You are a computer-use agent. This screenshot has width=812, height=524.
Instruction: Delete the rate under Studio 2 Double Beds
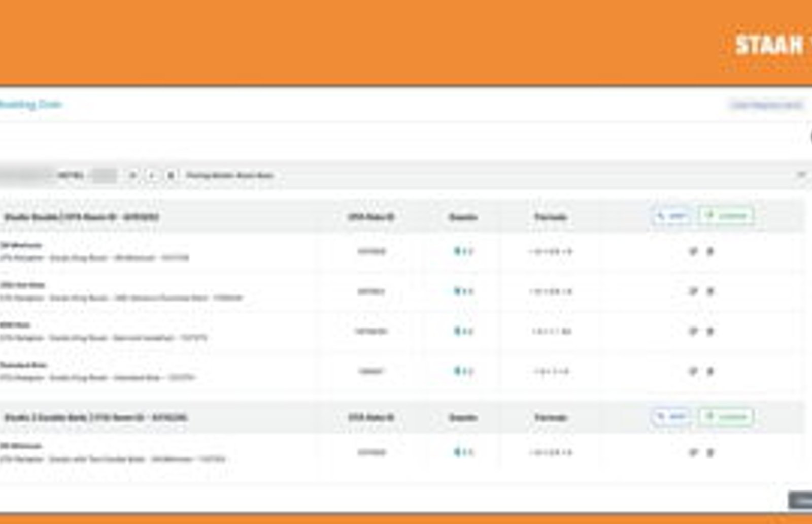pos(710,452)
